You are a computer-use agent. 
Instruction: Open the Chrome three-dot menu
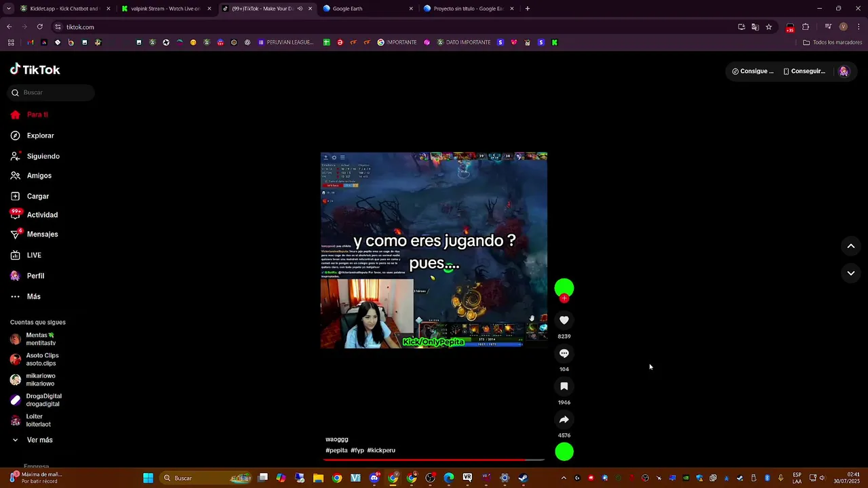(x=859, y=27)
